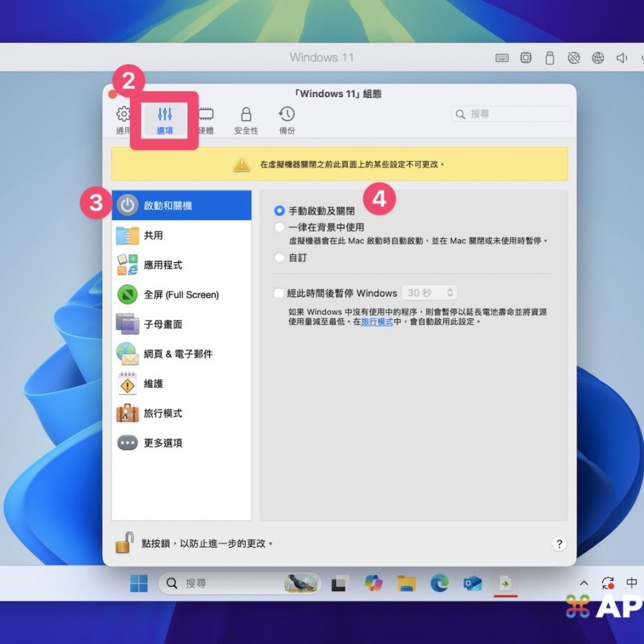Switch to the 安全性 security tab

pos(246,120)
